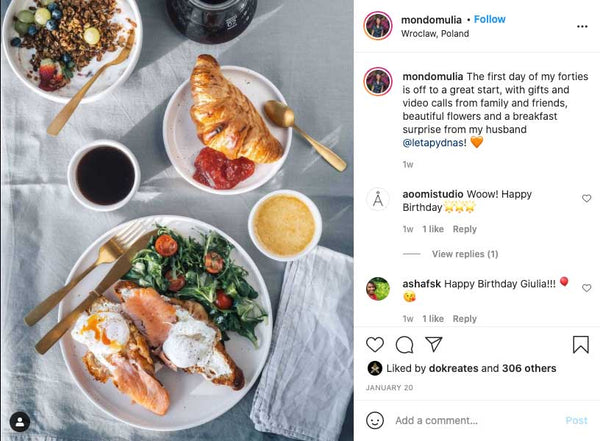The width and height of the screenshot is (600, 441).
Task: Open the three-dot more options menu
Action: point(582,26)
